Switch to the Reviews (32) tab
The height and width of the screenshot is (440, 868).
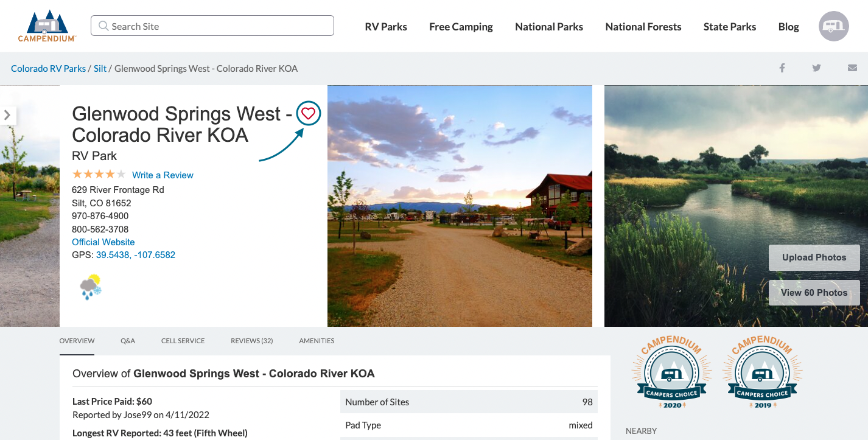[x=251, y=341]
